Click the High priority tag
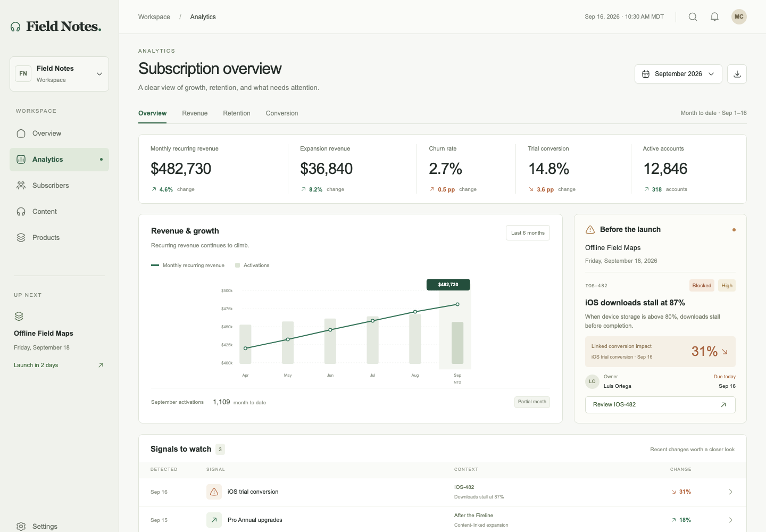This screenshot has width=766, height=532. click(727, 286)
